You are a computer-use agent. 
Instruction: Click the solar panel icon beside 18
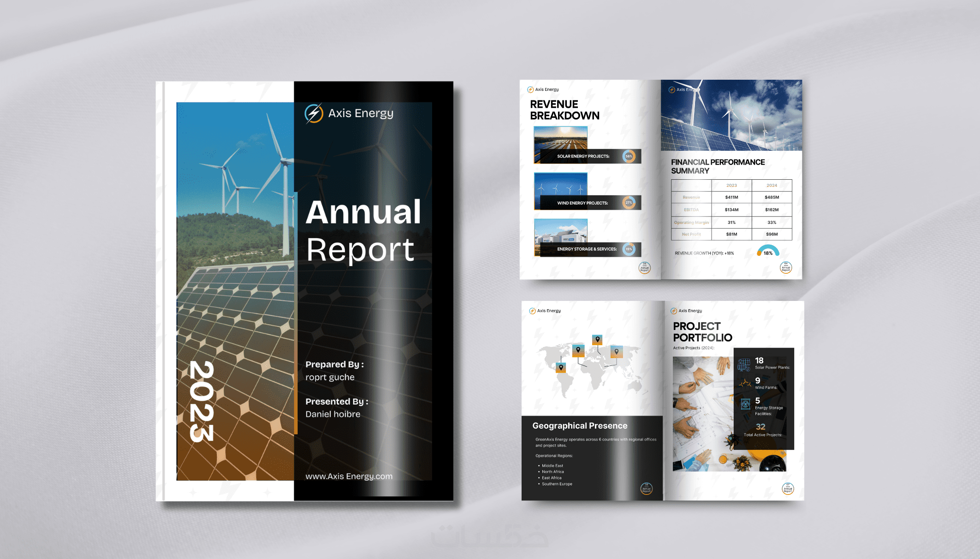click(744, 365)
